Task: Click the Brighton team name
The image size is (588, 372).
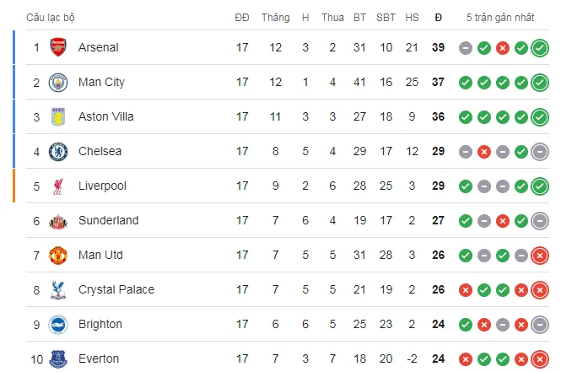Action: pos(100,324)
